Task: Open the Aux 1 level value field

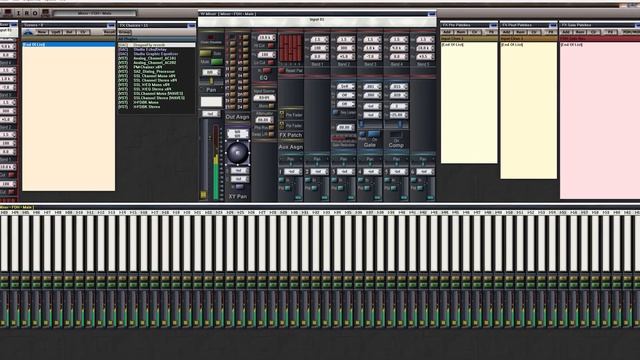Action: click(292, 172)
